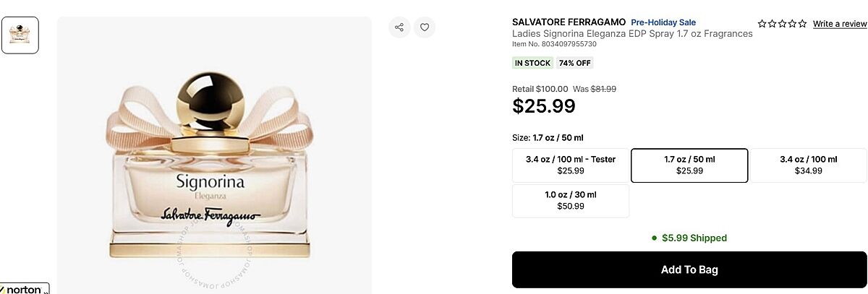Choose the 1.7 oz / 50 ml size
Image resolution: width=868 pixels, height=294 pixels.
(689, 165)
